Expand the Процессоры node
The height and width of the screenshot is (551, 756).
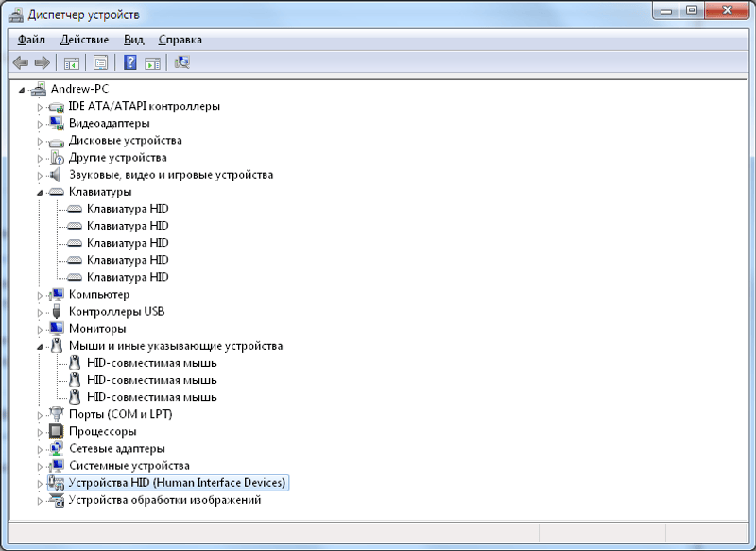pos(40,433)
